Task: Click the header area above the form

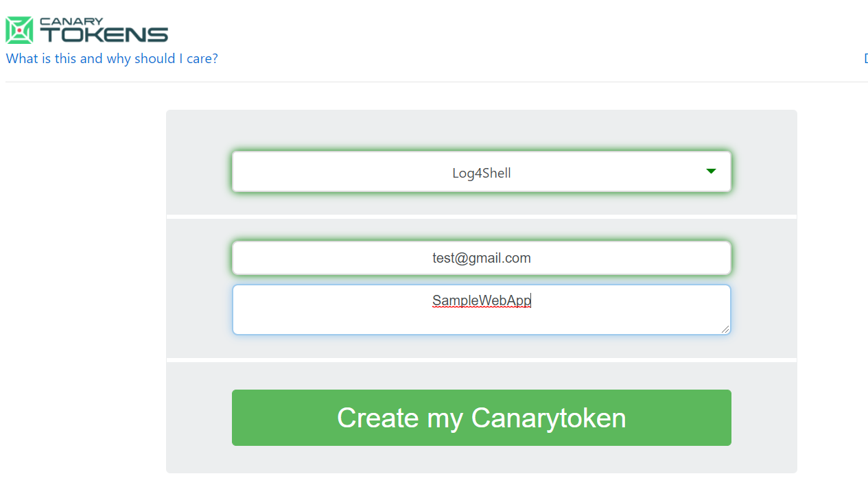Action: click(434, 41)
